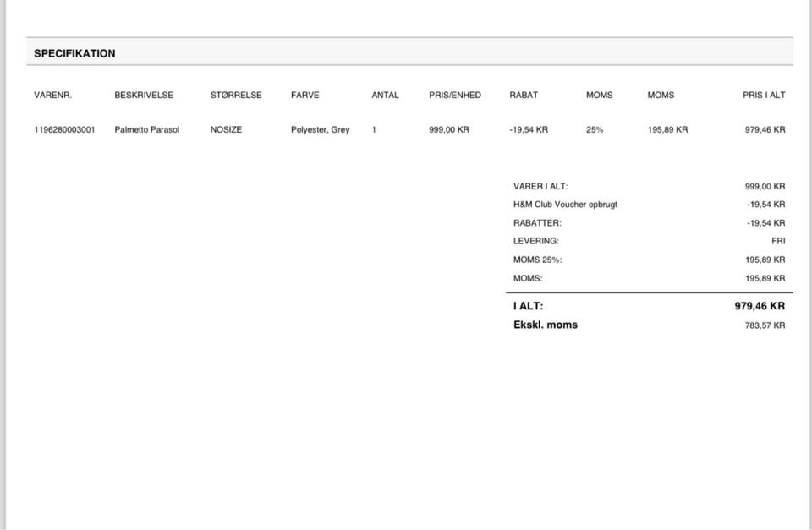Click the item row discount -19,54 KR
Screen dimensions: 812x530
[529, 130]
